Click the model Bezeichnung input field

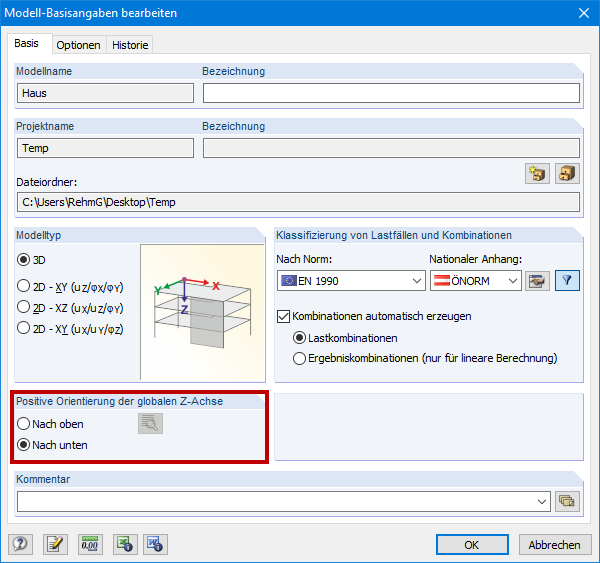pyautogui.click(x=391, y=93)
